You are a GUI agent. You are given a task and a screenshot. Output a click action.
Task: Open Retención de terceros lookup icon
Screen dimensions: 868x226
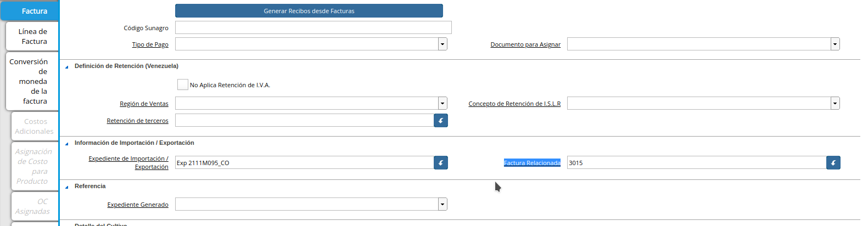point(441,121)
